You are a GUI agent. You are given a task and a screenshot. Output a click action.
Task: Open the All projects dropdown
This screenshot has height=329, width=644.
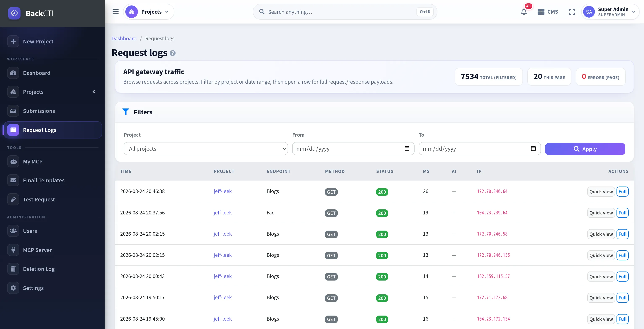[206, 149]
